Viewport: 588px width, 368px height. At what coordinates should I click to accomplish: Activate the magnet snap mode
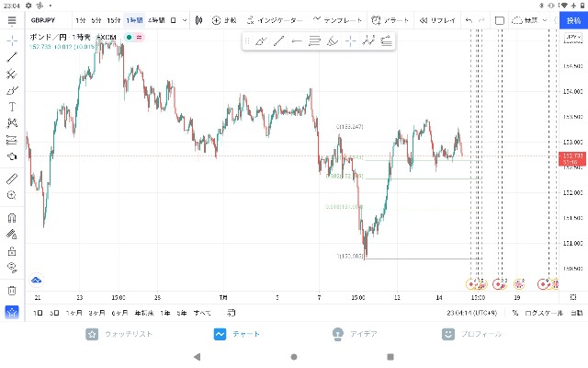click(x=12, y=218)
